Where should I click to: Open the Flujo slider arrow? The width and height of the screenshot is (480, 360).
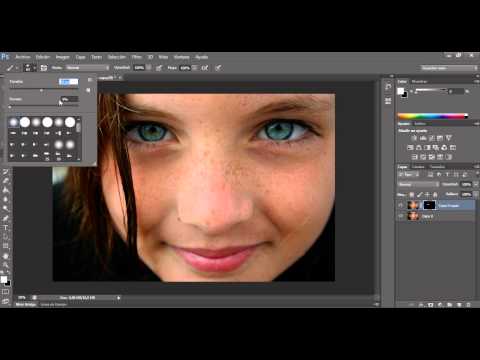pyautogui.click(x=195, y=68)
